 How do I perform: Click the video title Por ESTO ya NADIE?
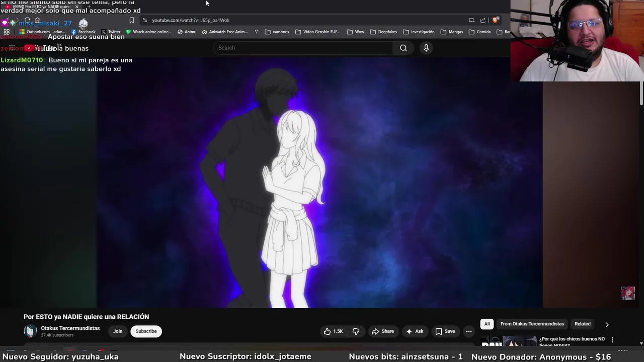tap(86, 317)
